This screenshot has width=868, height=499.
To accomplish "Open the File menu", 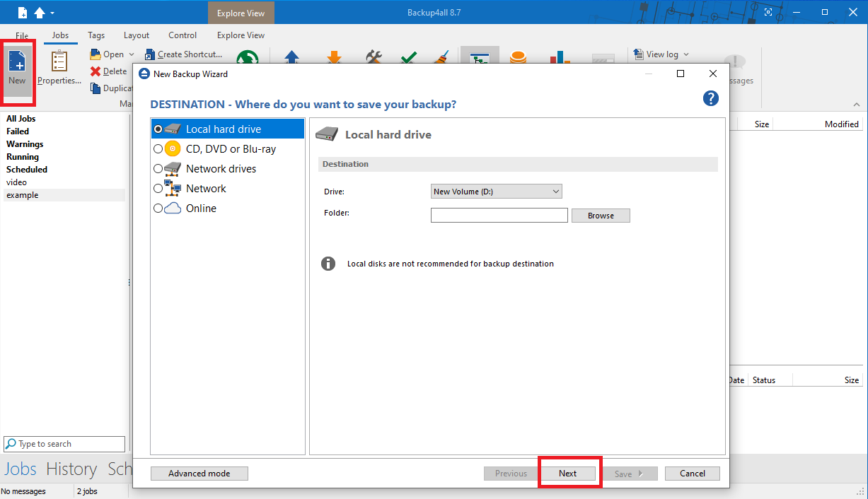I will click(22, 35).
